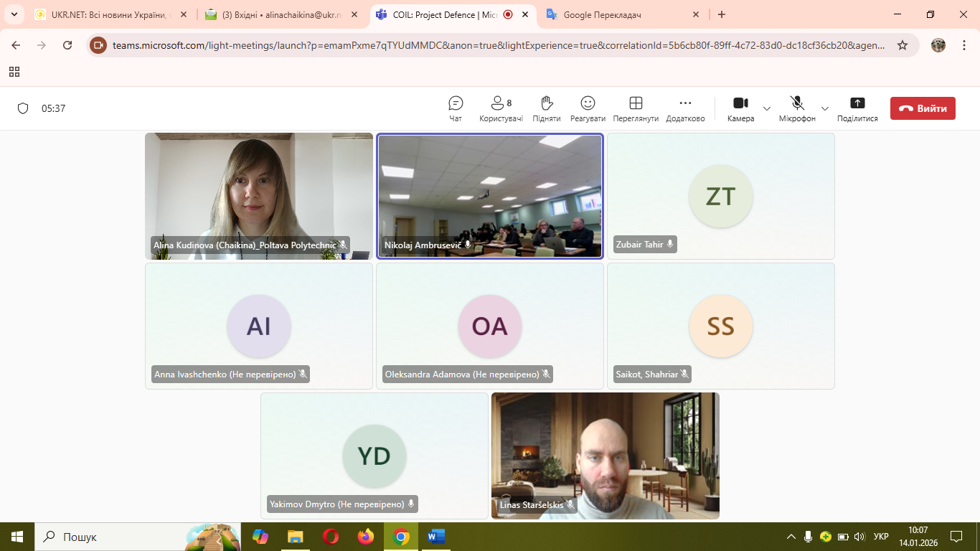Switch to the UKR.NET news tab

pos(108,14)
